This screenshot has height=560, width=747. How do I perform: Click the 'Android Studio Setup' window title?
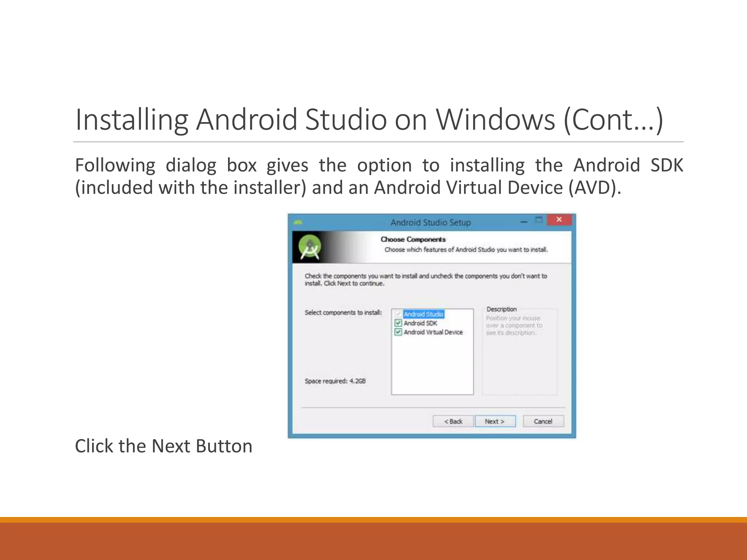[x=431, y=222]
